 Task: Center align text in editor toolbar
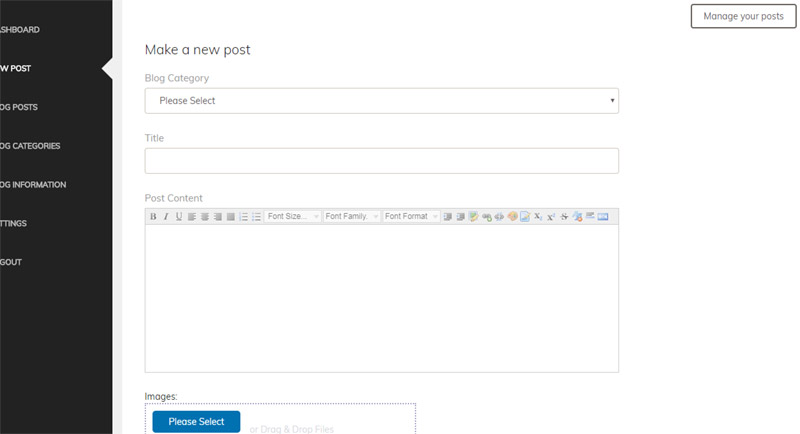(x=205, y=217)
